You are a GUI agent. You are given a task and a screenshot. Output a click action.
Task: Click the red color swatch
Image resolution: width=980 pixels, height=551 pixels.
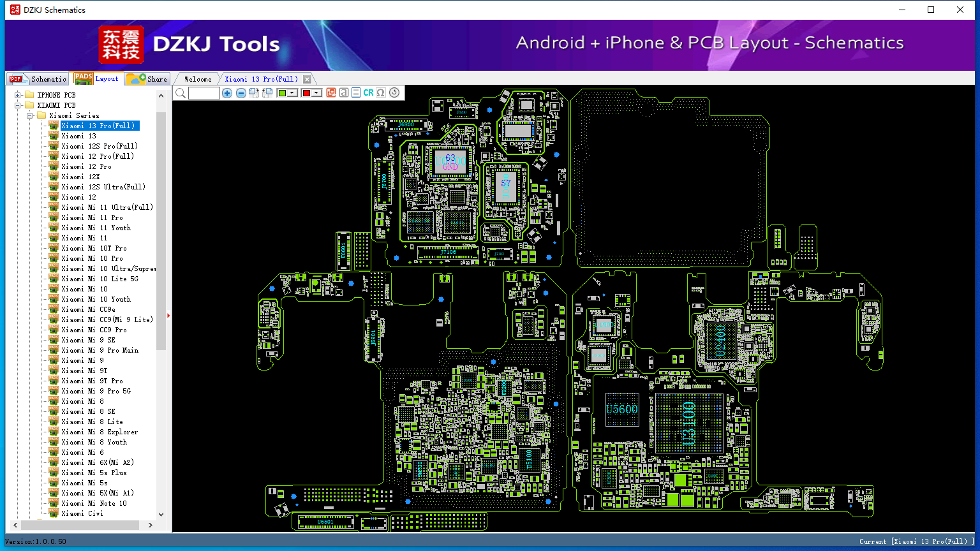(306, 93)
